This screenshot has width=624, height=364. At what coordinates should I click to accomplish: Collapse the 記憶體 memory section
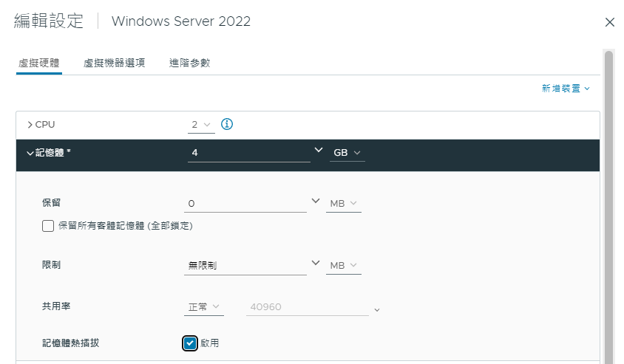tap(30, 153)
